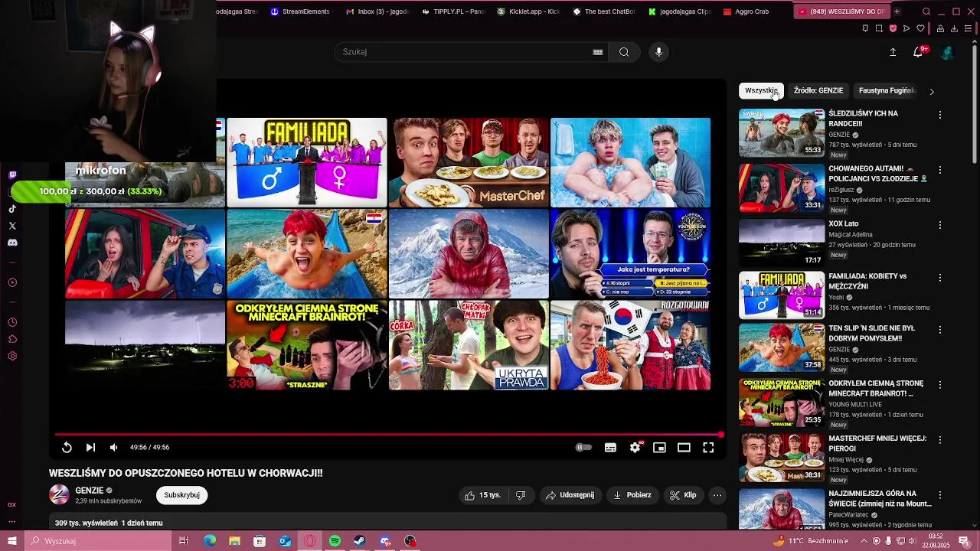Viewport: 980px width, 551px height.
Task: Open the YouTube account avatar menu
Action: [947, 52]
